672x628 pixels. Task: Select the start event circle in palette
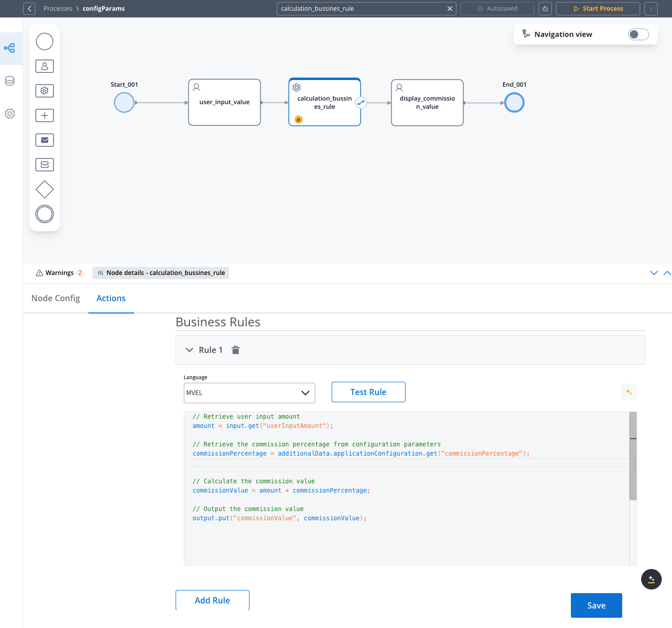(45, 42)
